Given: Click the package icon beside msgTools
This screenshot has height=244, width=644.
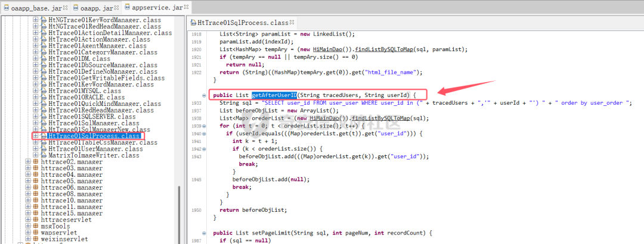Looking at the screenshot, I should (36, 226).
